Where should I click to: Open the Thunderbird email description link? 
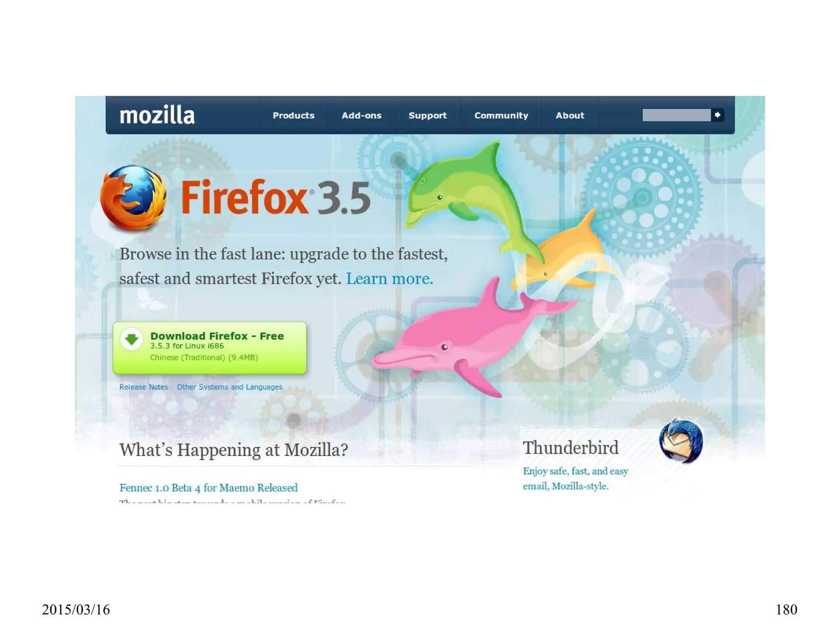click(x=575, y=479)
